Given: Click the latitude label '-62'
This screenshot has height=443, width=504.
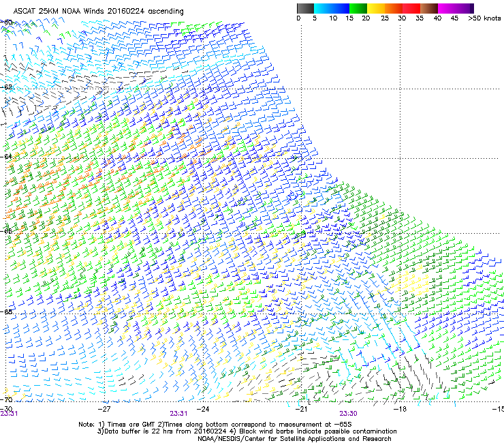Looking at the screenshot, I should coord(6,87).
